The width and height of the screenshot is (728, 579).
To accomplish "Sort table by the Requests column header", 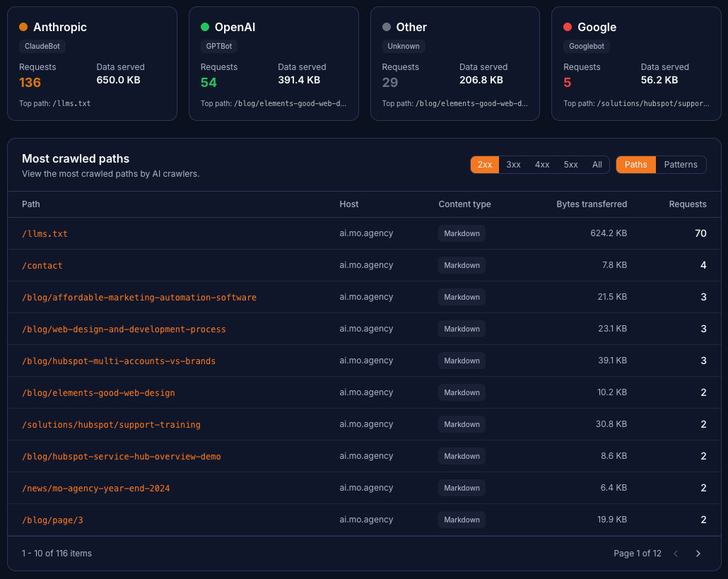I will [x=687, y=204].
